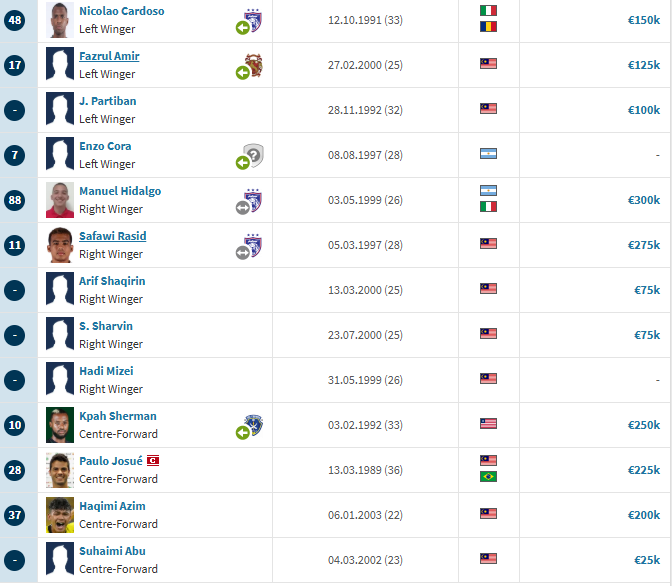Click the club crest beside Safawi Rasid
This screenshot has width=672, height=586.
(x=253, y=245)
